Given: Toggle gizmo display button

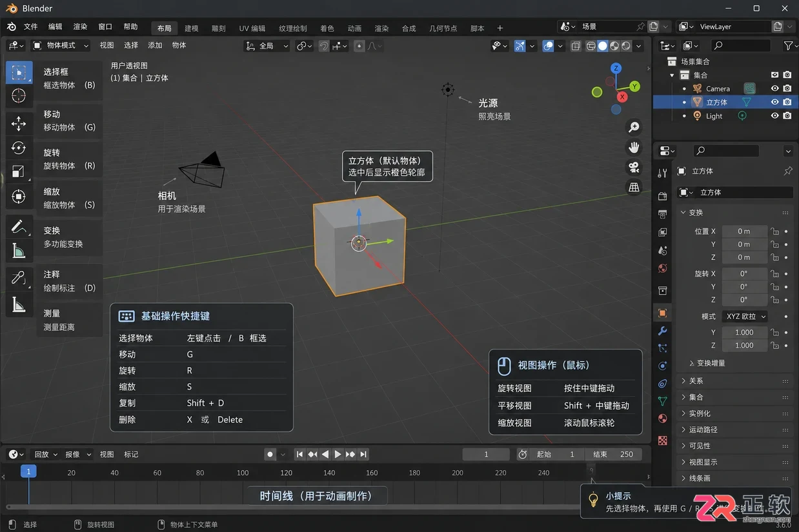Looking at the screenshot, I should coord(520,46).
